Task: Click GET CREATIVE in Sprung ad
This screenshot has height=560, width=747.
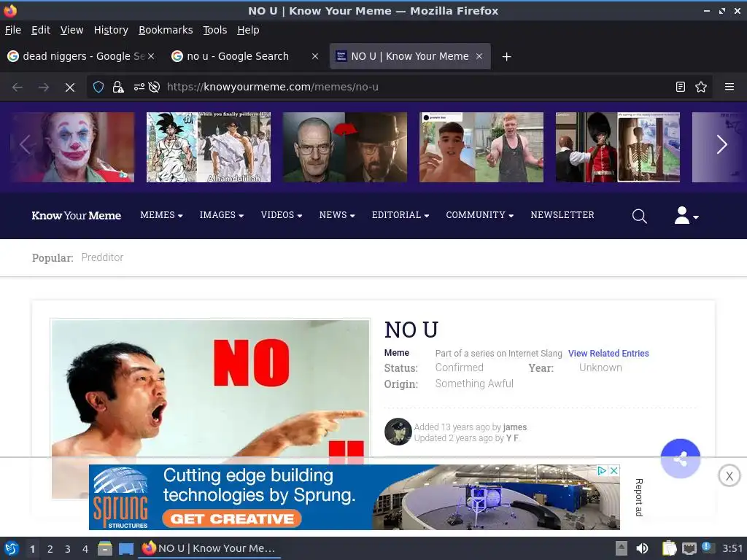Action: click(231, 518)
